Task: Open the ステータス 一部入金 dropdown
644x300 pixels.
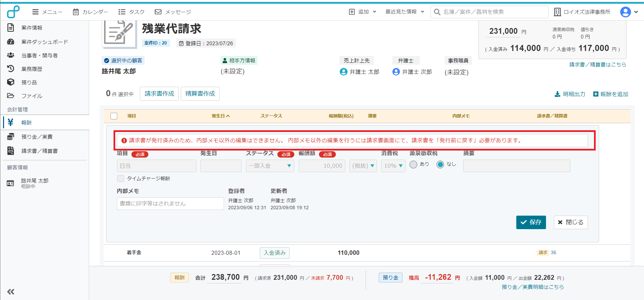Action: click(270, 166)
